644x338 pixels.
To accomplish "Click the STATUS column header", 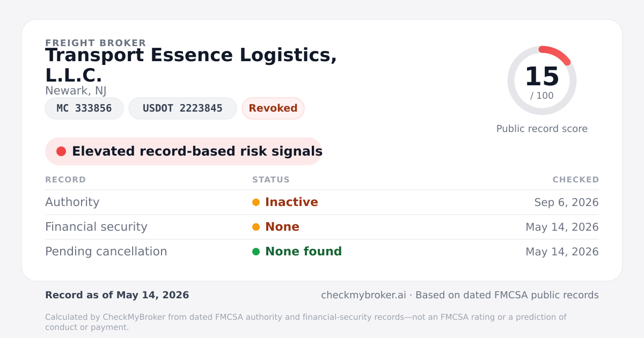I will [x=271, y=180].
